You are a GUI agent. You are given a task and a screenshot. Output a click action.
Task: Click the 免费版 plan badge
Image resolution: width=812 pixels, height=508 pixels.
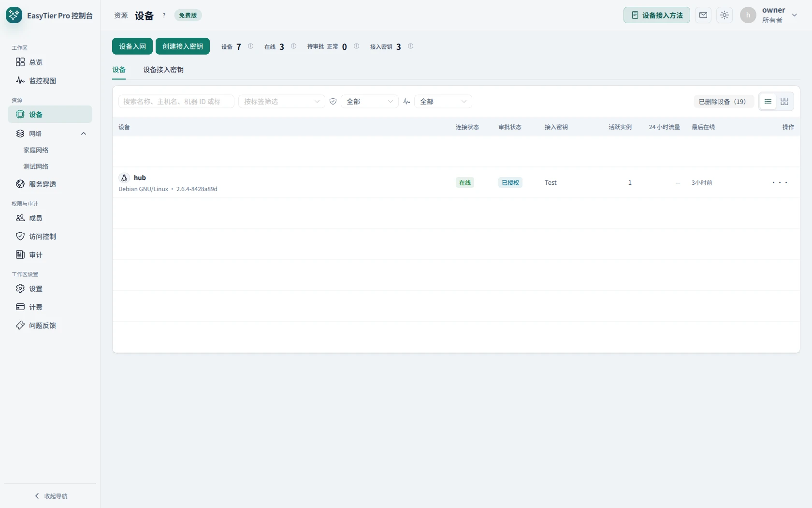188,15
